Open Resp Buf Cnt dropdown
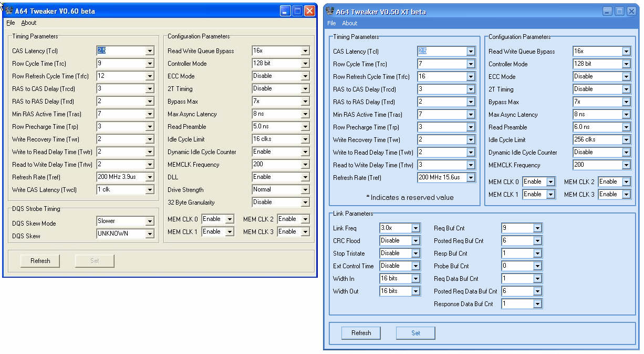 point(537,254)
